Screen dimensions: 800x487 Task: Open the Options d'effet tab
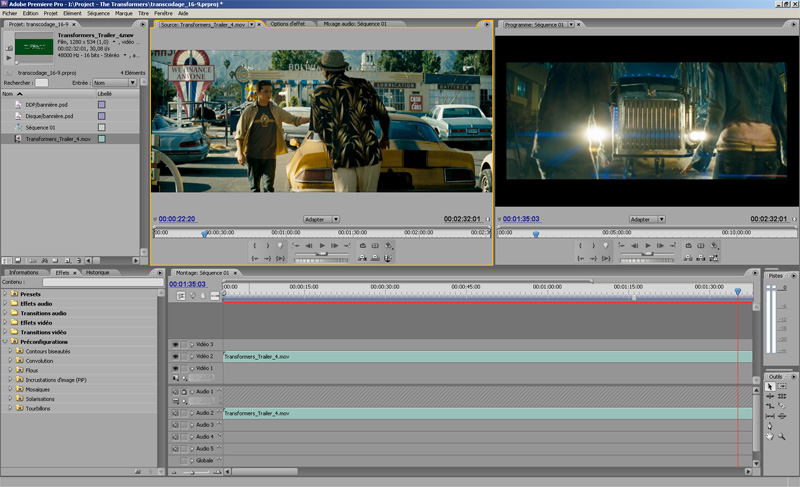point(289,24)
